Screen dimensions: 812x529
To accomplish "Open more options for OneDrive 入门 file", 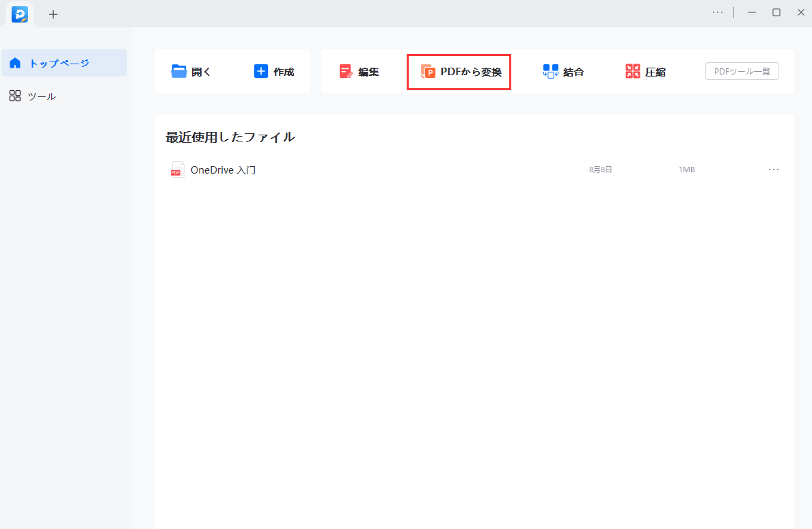I will click(x=774, y=169).
